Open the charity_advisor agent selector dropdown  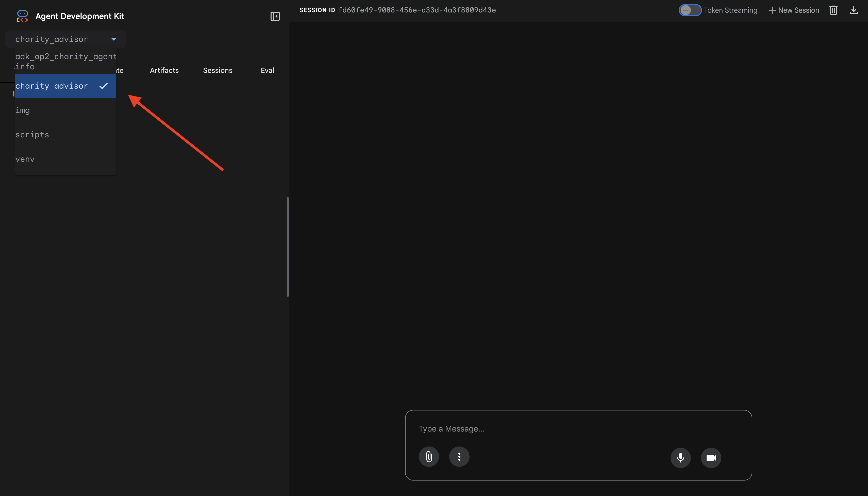[65, 39]
